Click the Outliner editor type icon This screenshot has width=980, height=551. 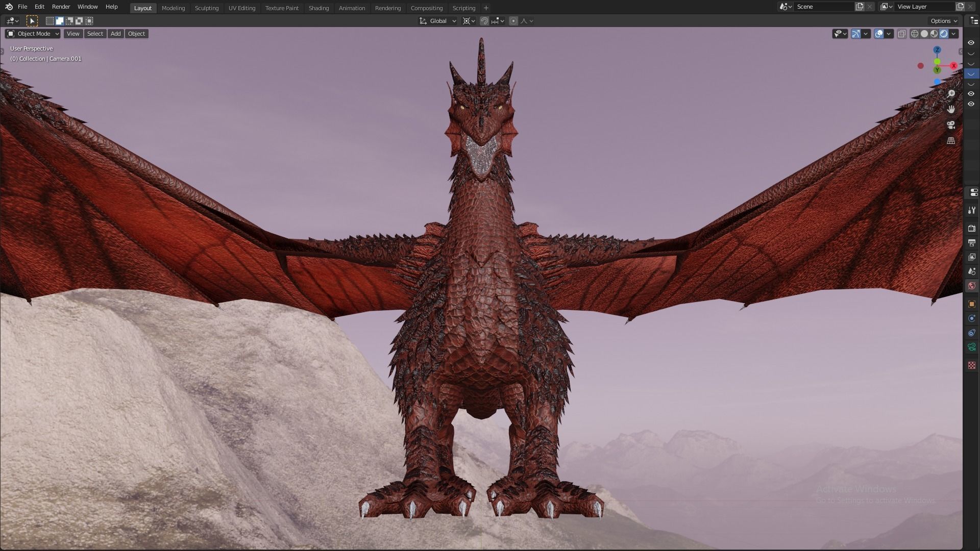tap(973, 21)
